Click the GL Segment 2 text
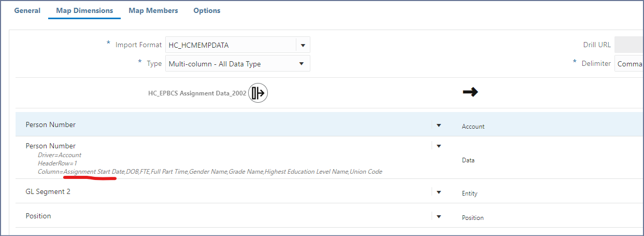This screenshot has width=644, height=236. tap(48, 191)
